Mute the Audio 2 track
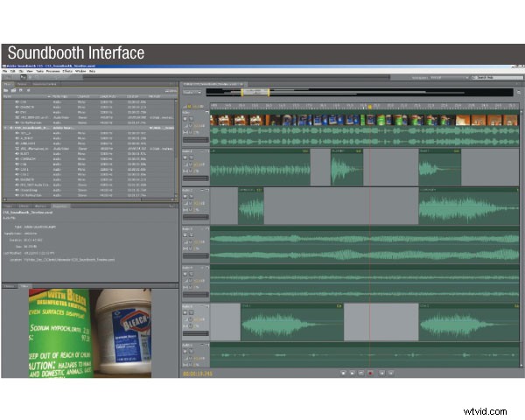 click(185, 197)
